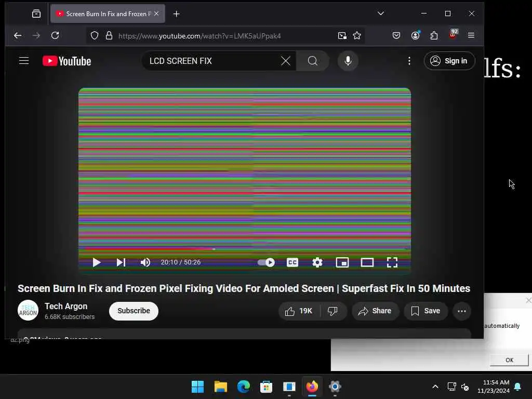Launch File Explorer from taskbar
This screenshot has width=532, height=399.
click(x=220, y=387)
